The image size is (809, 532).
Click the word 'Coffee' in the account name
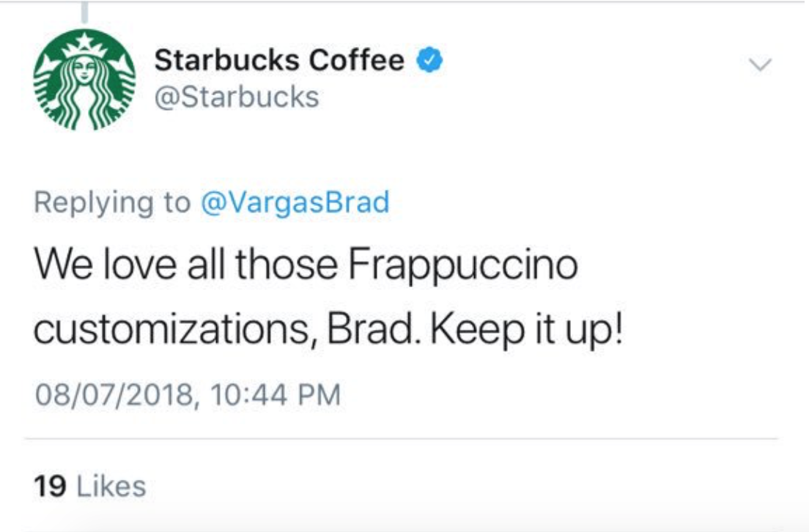pyautogui.click(x=357, y=60)
